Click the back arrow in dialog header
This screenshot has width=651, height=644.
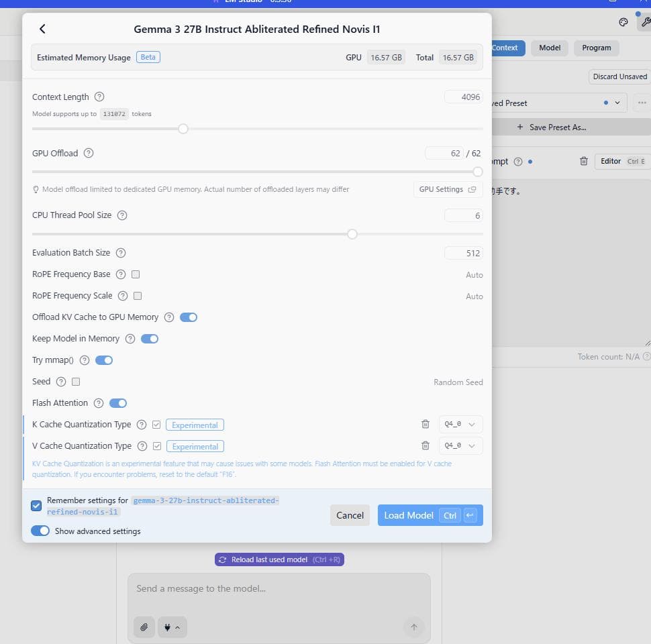click(42, 29)
